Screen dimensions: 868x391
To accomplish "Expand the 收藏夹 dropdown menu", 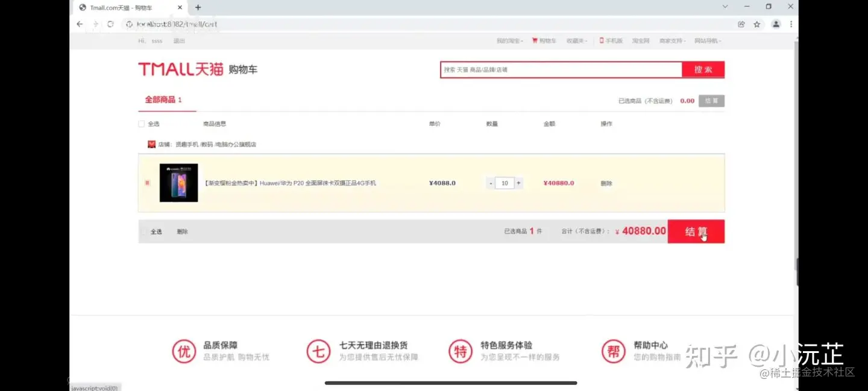I will [x=577, y=41].
